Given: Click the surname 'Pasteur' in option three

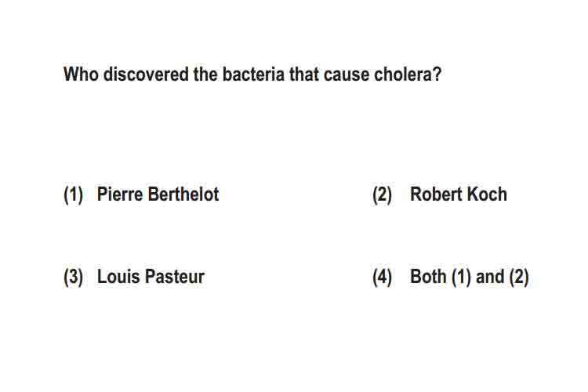Looking at the screenshot, I should pyautogui.click(x=174, y=277).
